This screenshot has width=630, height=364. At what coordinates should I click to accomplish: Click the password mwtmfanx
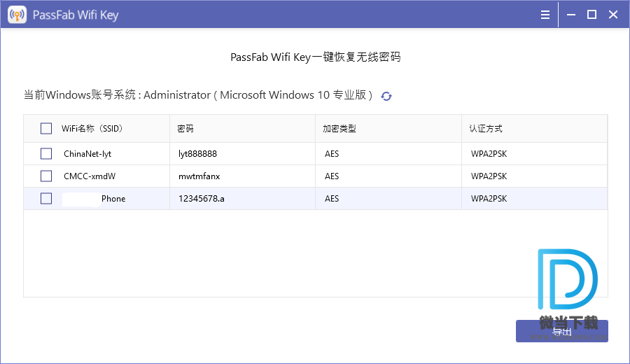click(199, 176)
